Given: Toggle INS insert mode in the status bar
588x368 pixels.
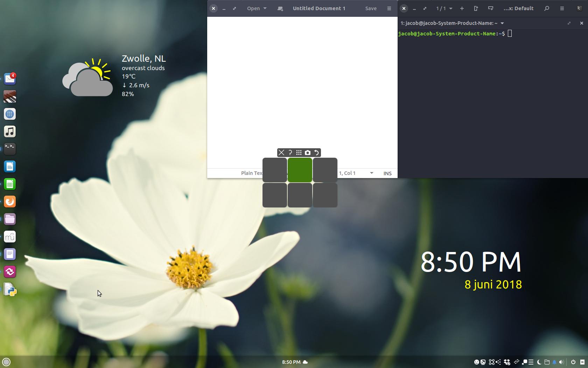Looking at the screenshot, I should pyautogui.click(x=387, y=173).
